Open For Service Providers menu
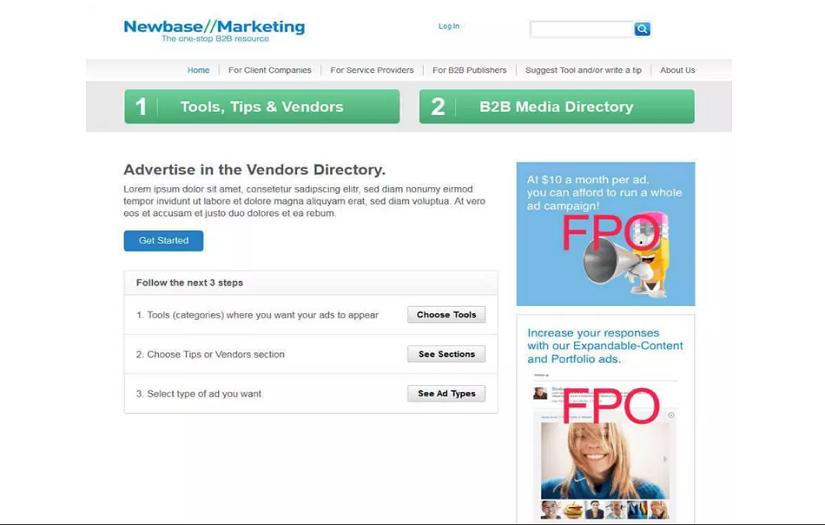Screen dimensions: 825x525 [372, 70]
